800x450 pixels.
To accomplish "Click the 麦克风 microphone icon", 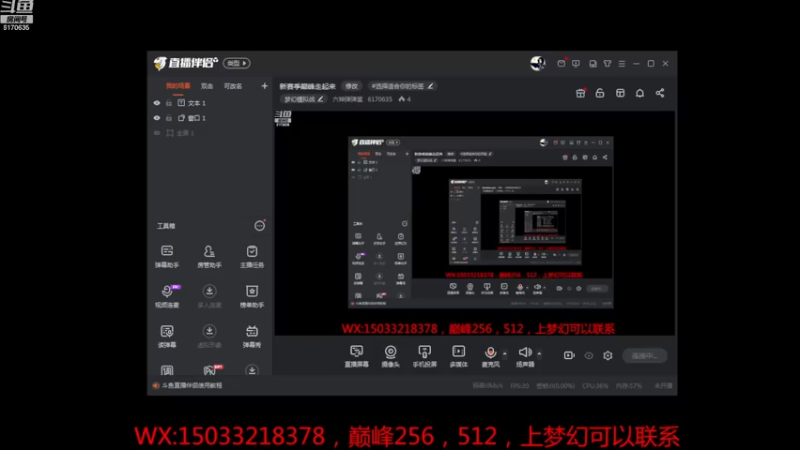I will (490, 352).
